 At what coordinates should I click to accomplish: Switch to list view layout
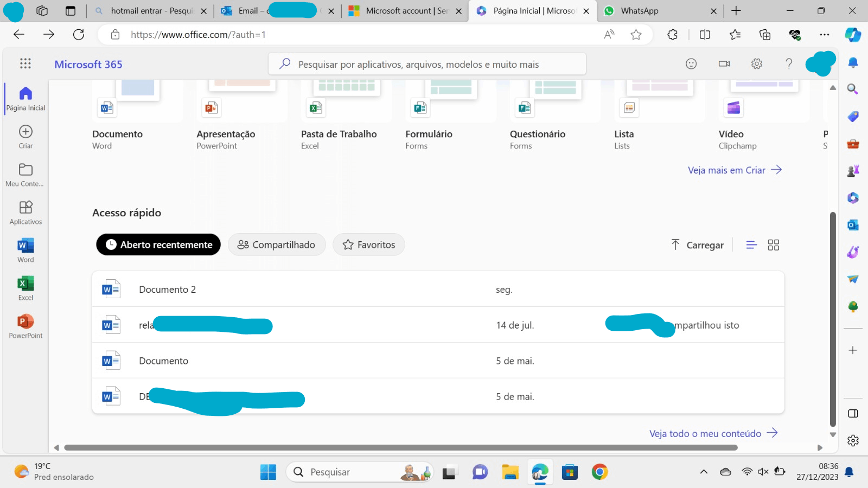[751, 245]
